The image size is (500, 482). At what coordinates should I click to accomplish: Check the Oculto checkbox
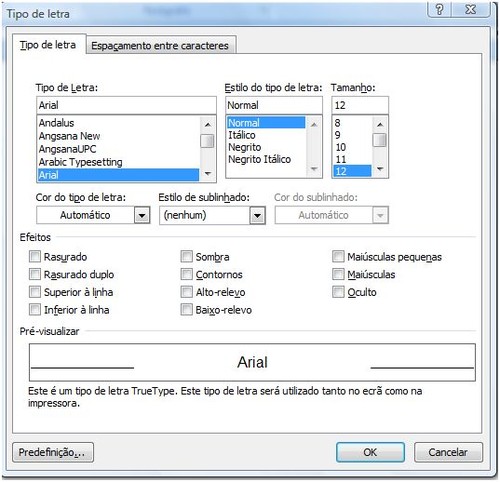338,292
